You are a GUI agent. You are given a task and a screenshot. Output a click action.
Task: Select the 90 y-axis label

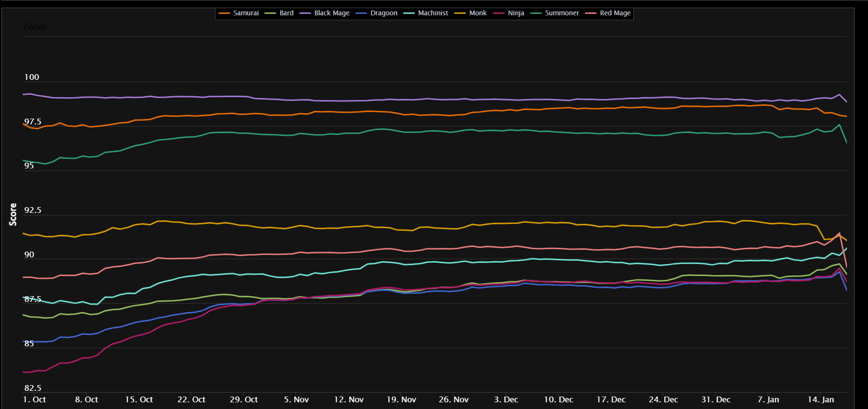point(29,254)
